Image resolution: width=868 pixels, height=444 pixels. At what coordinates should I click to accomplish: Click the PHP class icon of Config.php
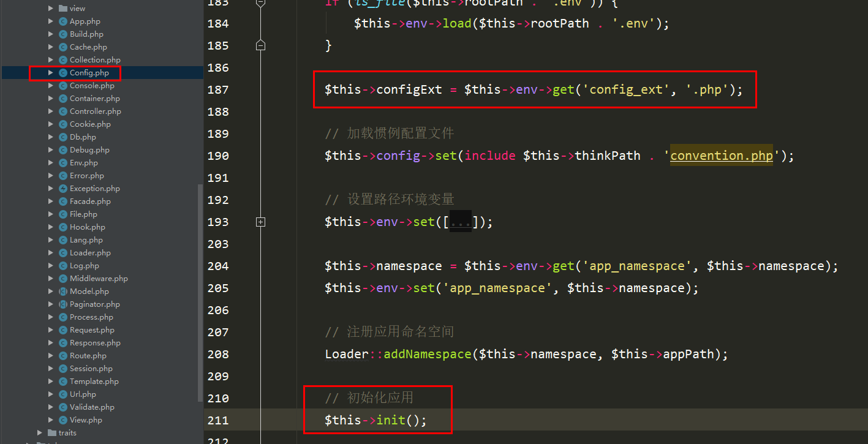pos(63,73)
